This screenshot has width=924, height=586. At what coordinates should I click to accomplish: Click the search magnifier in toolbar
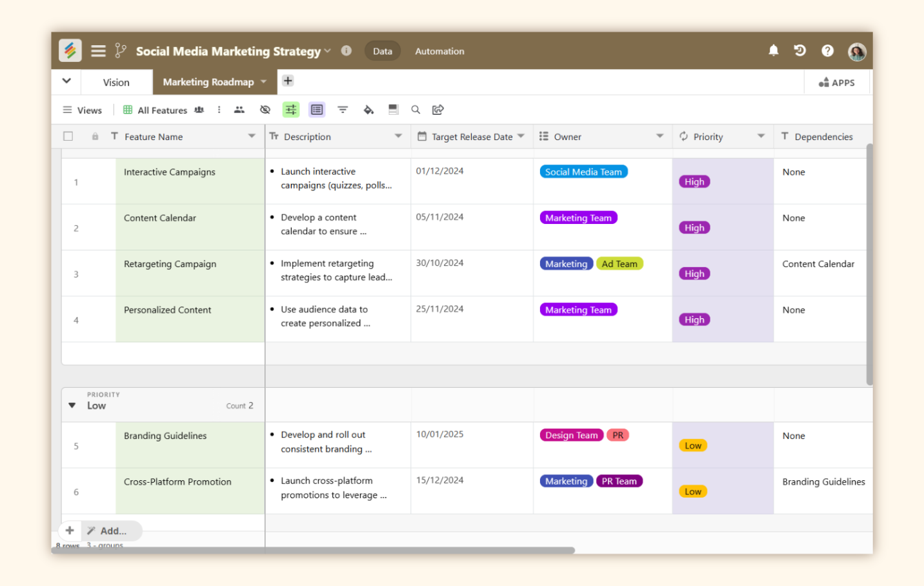pos(416,110)
